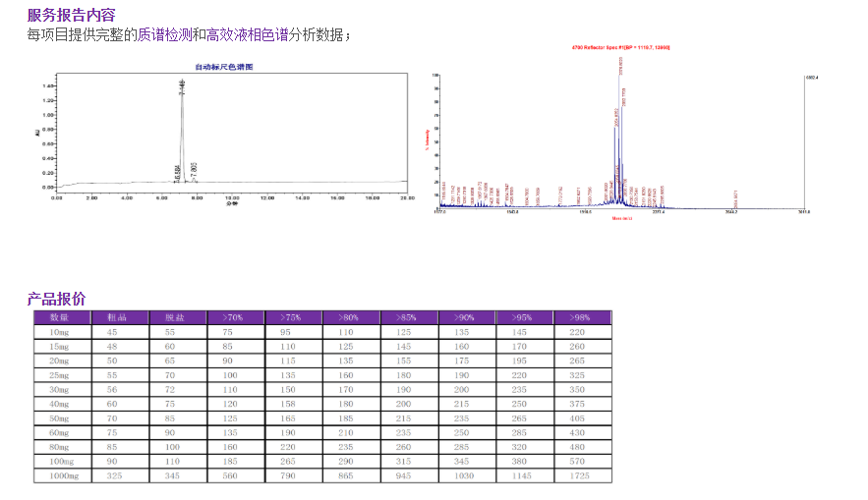This screenshot has height=500, width=868.
Task: Select the 粗品 column header
Action: (117, 318)
